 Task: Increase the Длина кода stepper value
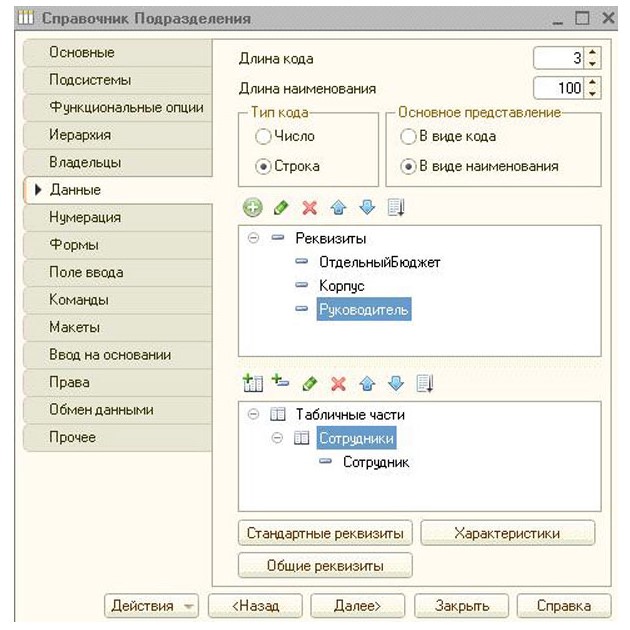point(593,54)
